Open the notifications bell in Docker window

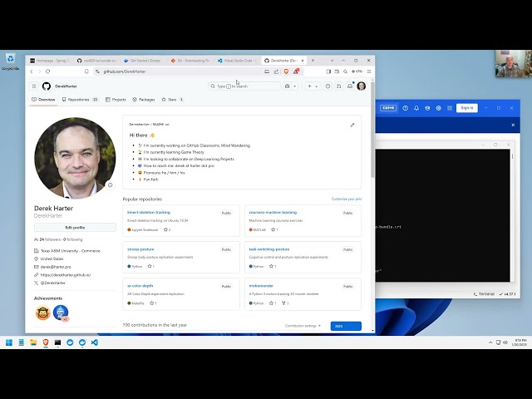[416, 108]
